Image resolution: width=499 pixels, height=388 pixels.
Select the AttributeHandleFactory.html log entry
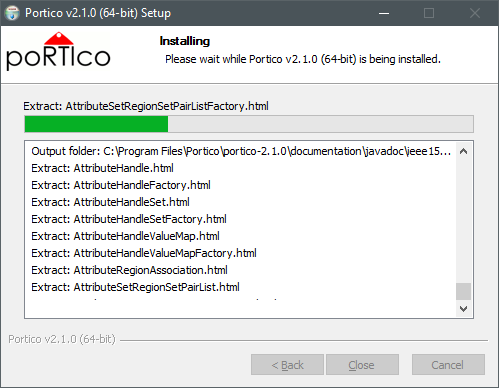121,185
